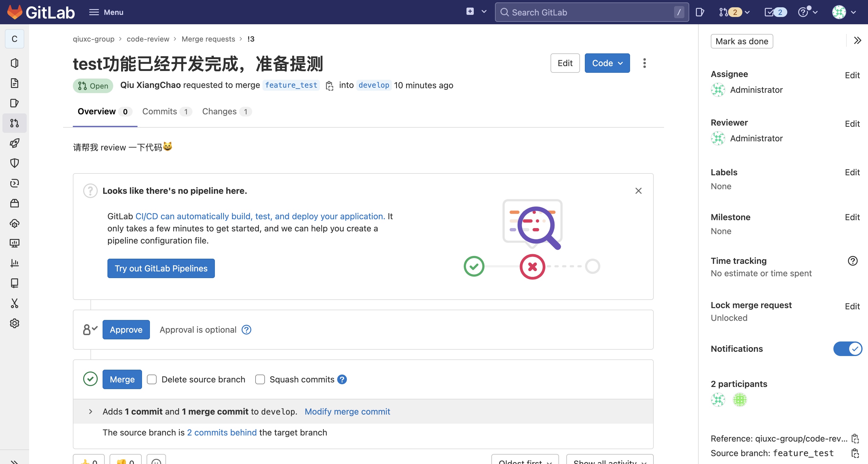The height and width of the screenshot is (464, 868).
Task: Open Squash commits help icon
Action: 342,379
